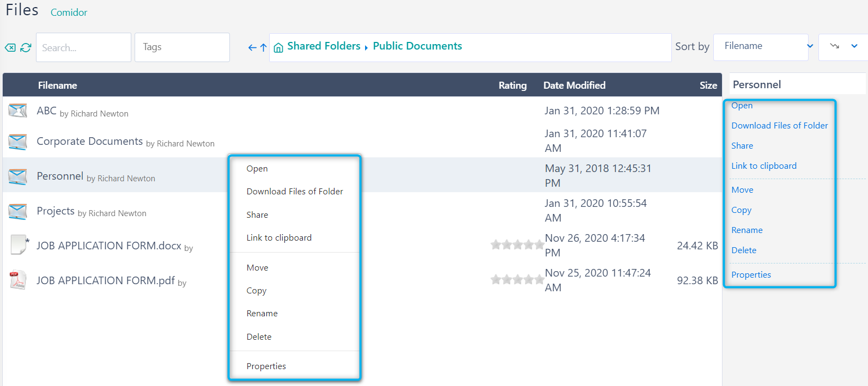Click Link to clipboard in side panel
This screenshot has width=868, height=386.
(764, 166)
